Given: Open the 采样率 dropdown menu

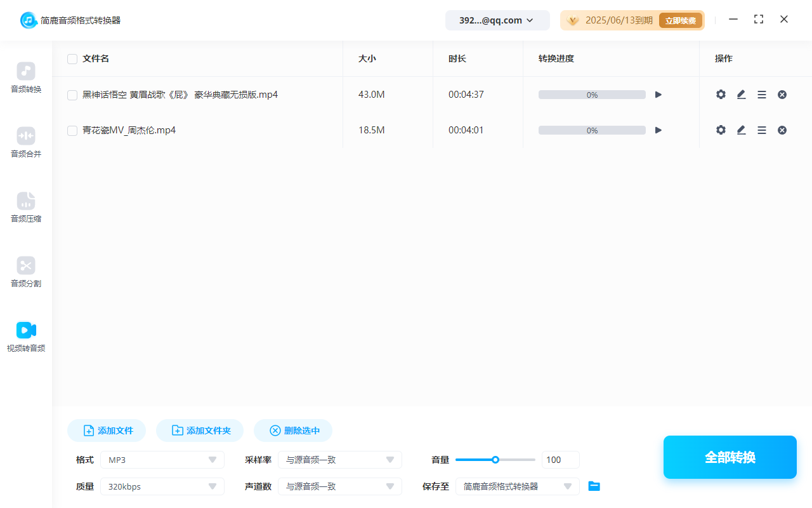Looking at the screenshot, I should pos(340,459).
